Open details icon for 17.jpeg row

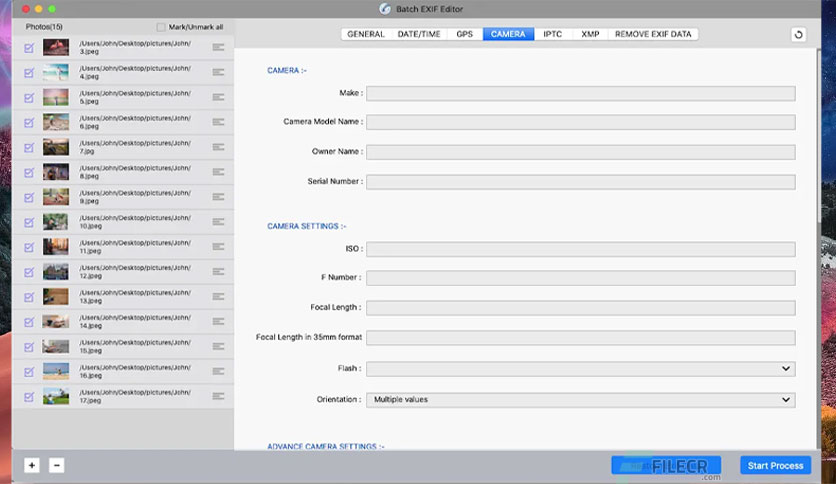(x=218, y=396)
